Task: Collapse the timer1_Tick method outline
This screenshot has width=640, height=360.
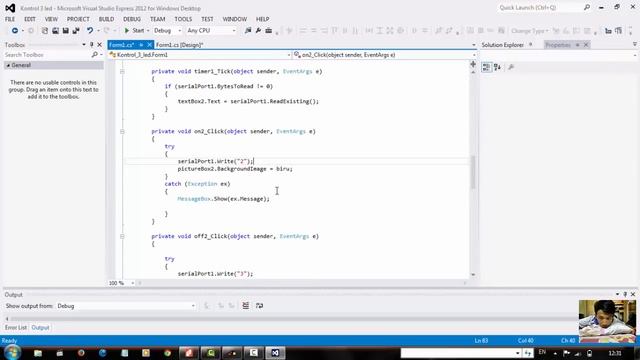Action: coord(122,71)
